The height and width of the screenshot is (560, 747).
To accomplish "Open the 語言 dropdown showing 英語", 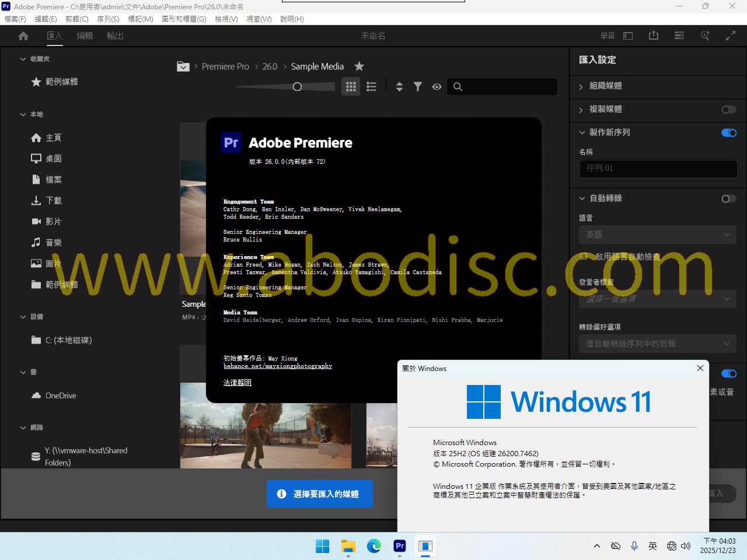I will [657, 235].
